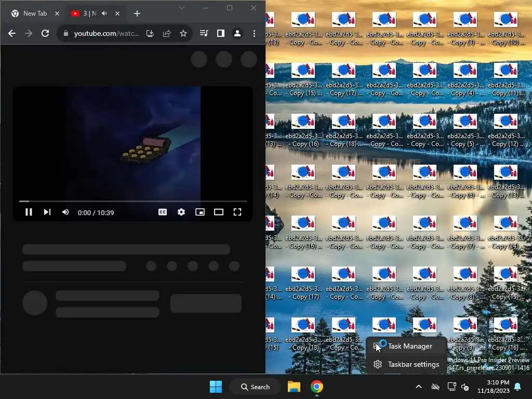Screen dimensions: 532x399
Task: Open the Windows Start menu
Action: [x=216, y=387]
